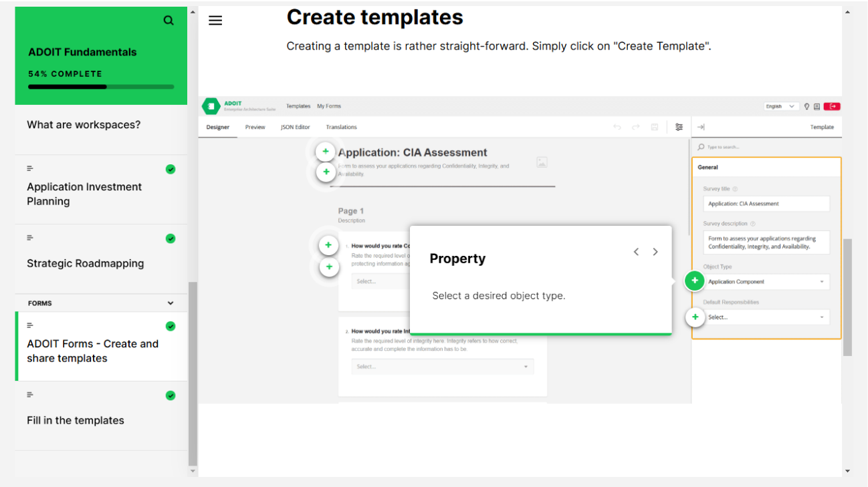Click the checkmark for Fill in the templates
The image size is (868, 487).
(x=171, y=395)
